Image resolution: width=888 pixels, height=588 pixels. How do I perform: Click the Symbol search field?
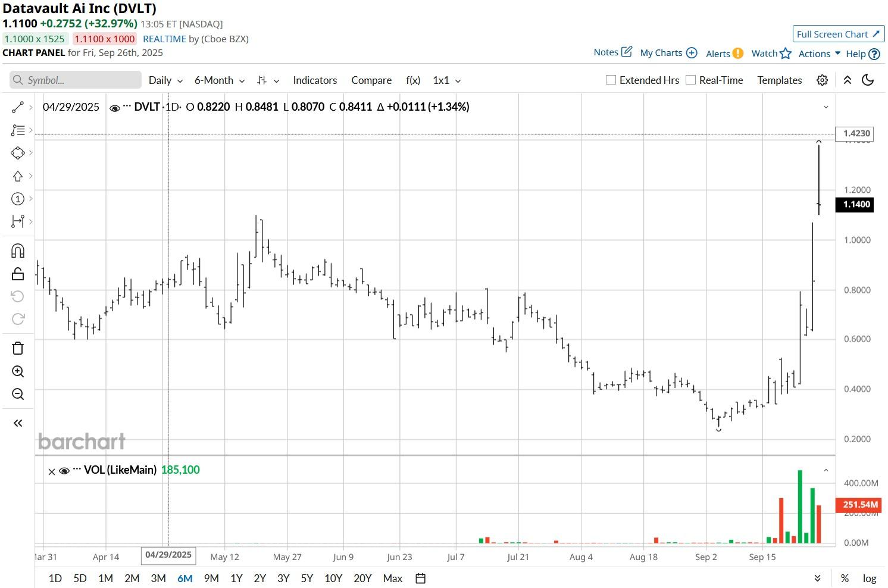76,80
